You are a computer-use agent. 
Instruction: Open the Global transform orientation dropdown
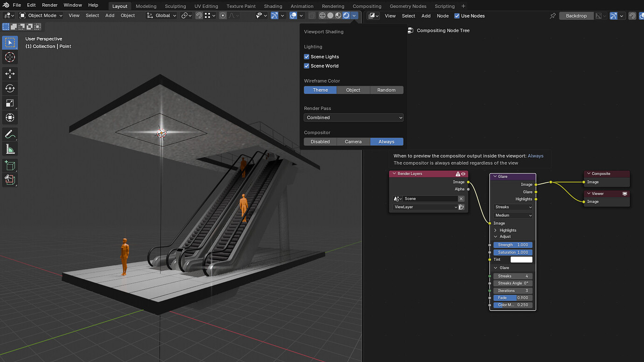point(161,15)
